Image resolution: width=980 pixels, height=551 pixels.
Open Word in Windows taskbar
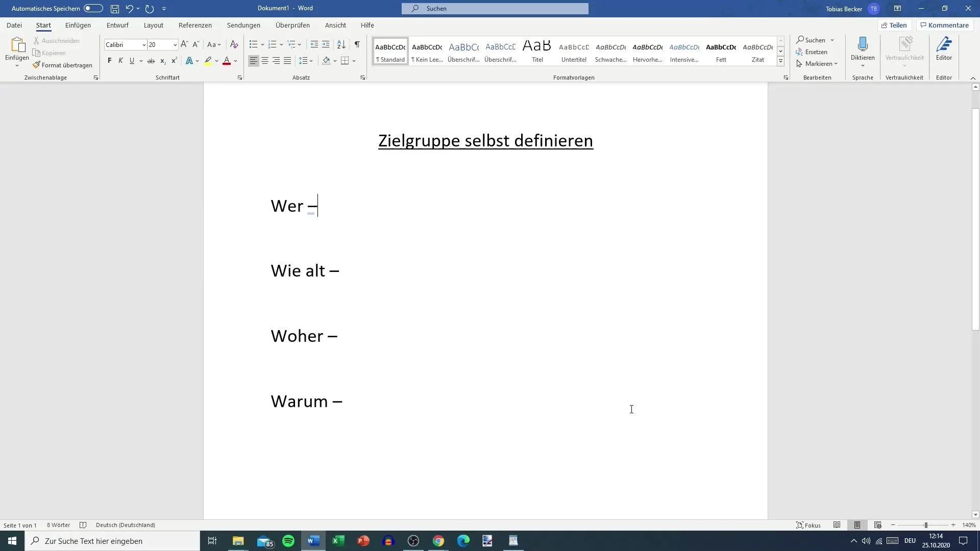click(x=313, y=541)
